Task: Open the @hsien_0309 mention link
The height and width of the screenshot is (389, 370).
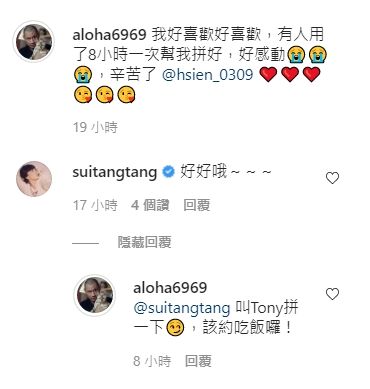Action: tap(208, 75)
